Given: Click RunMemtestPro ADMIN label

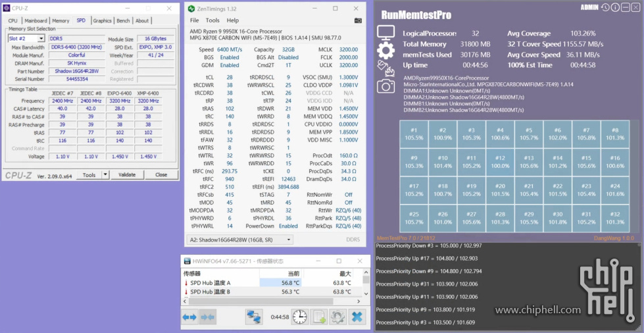Looking at the screenshot, I should coord(589,7).
